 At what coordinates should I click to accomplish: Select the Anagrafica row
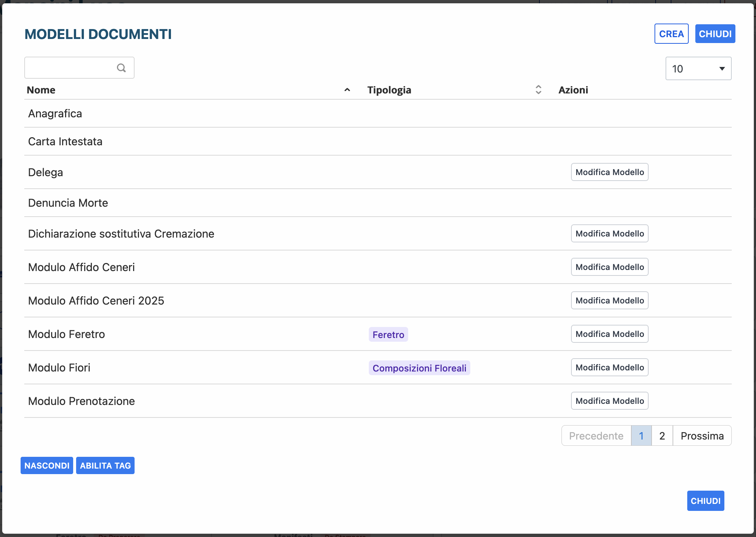coord(55,114)
